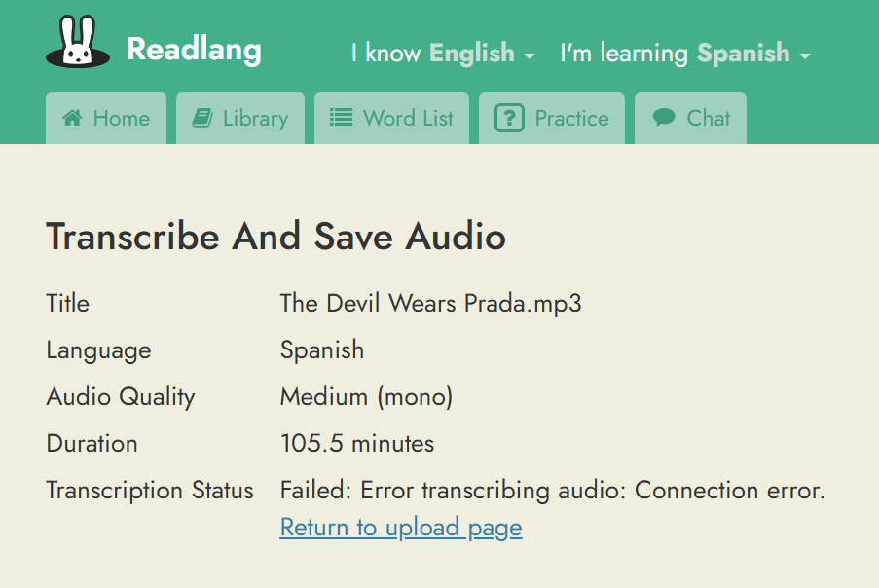
Task: Select the Practice tab
Action: (x=552, y=119)
